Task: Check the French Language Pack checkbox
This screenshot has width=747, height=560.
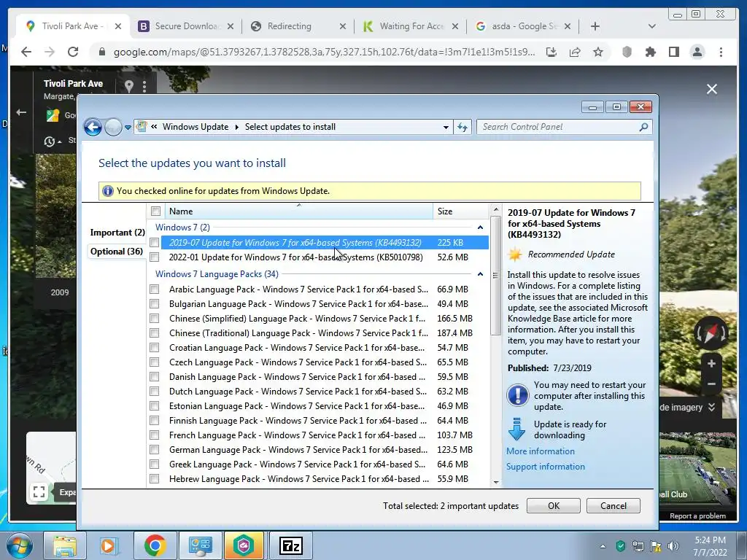Action: click(155, 435)
